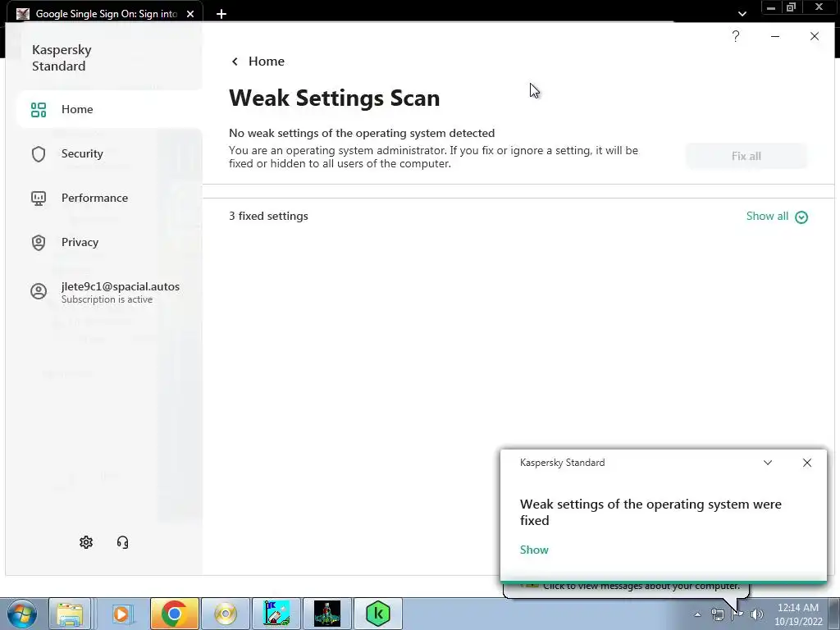Open the disc application in taskbar
Viewport: 840px width, 630px height.
[x=226, y=614]
